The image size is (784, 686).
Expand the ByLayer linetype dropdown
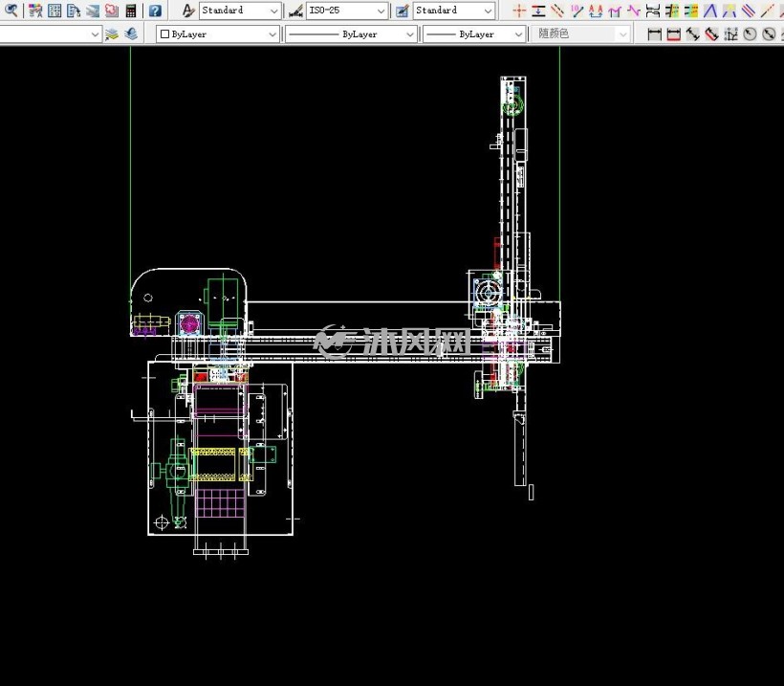click(351, 34)
